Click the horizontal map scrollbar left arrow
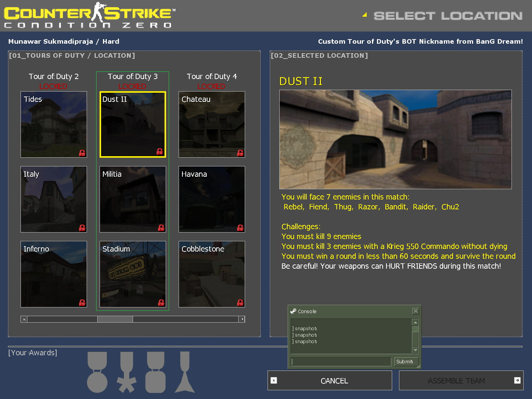Screen dimensions: 532x399 [x=24, y=319]
